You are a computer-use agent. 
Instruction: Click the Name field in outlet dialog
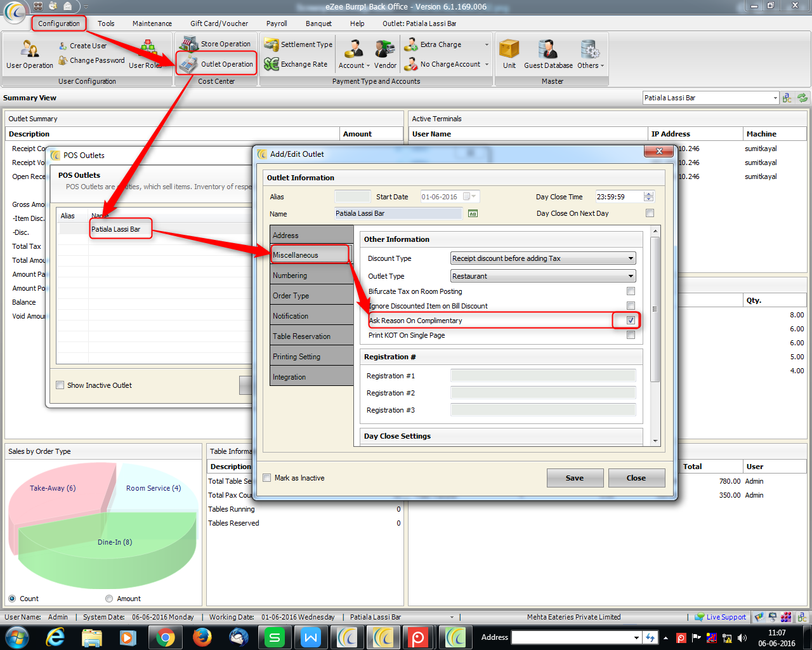point(398,214)
